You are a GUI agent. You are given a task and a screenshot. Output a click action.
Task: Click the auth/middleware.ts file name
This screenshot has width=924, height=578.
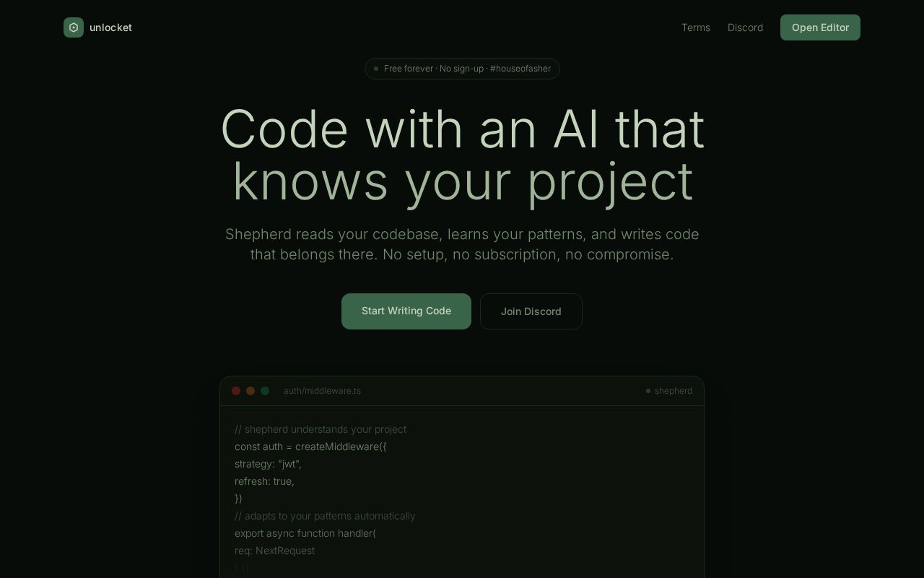pos(322,391)
